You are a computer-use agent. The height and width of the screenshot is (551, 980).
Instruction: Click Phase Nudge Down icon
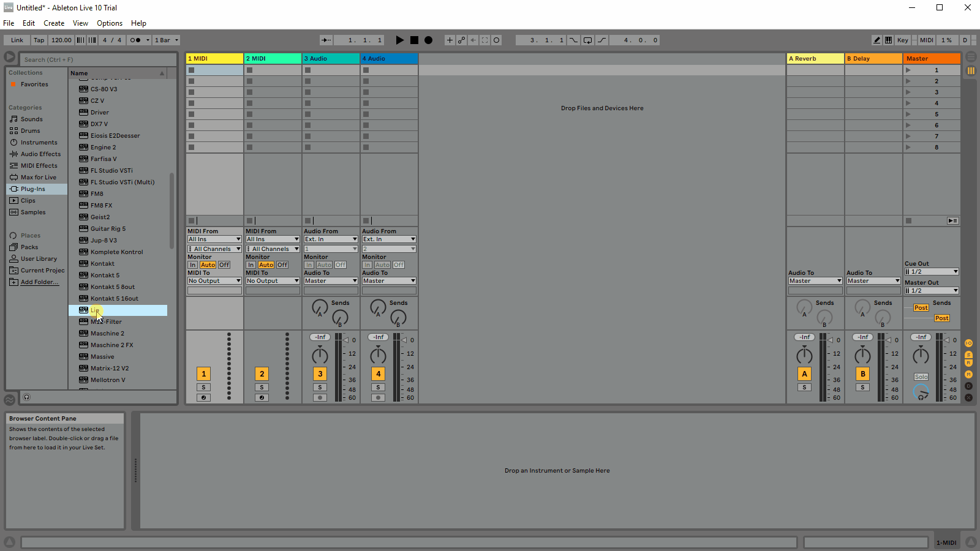pos(81,40)
